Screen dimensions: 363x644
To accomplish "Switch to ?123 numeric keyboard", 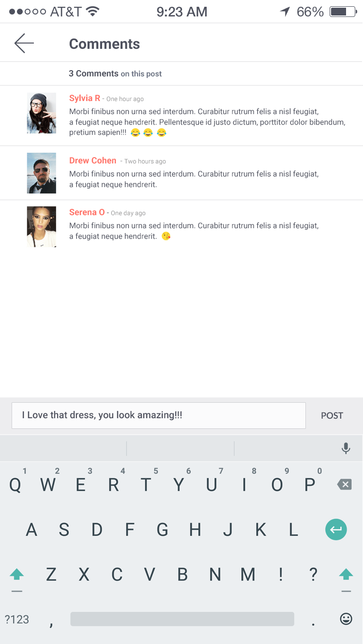I will click(x=17, y=619).
